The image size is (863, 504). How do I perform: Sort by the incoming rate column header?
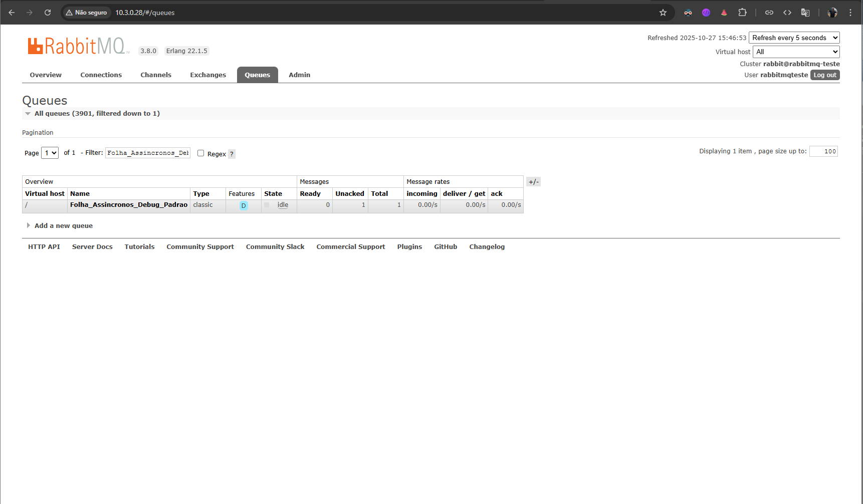coord(422,194)
